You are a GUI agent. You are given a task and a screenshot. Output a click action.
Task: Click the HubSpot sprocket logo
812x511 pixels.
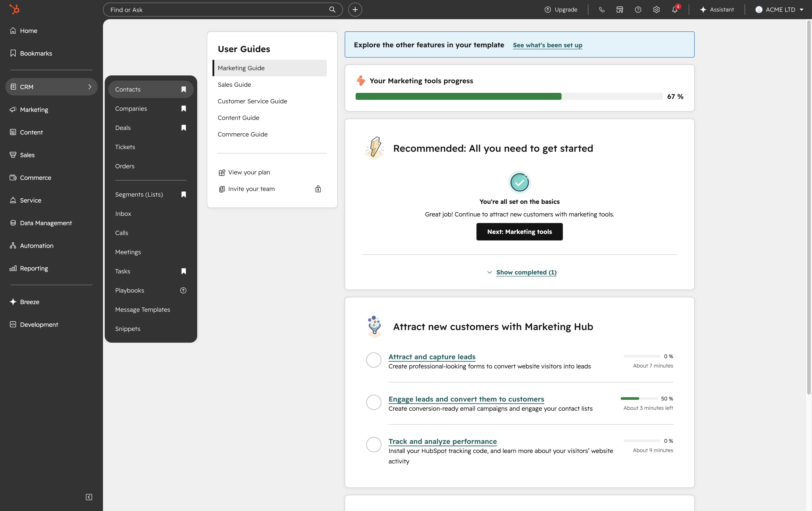point(14,9)
